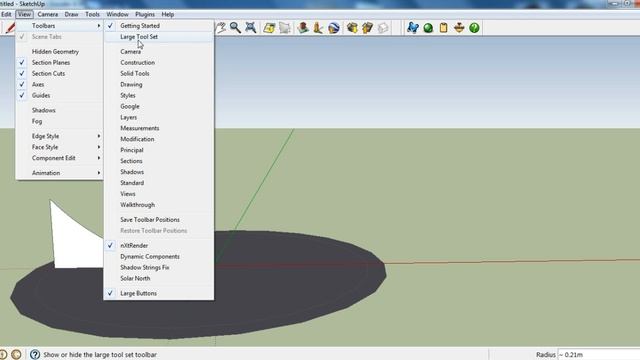Click the Radius measurement field
The height and width of the screenshot is (360, 640).
tap(598, 354)
